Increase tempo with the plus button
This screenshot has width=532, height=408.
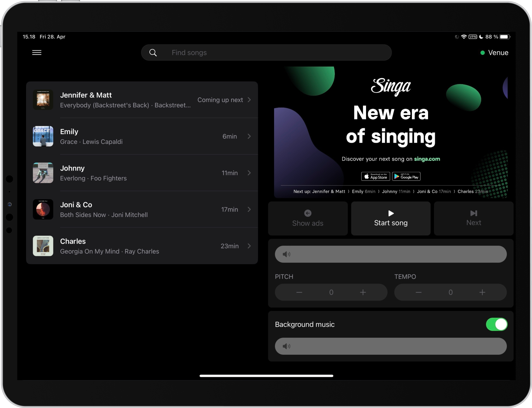(x=482, y=292)
